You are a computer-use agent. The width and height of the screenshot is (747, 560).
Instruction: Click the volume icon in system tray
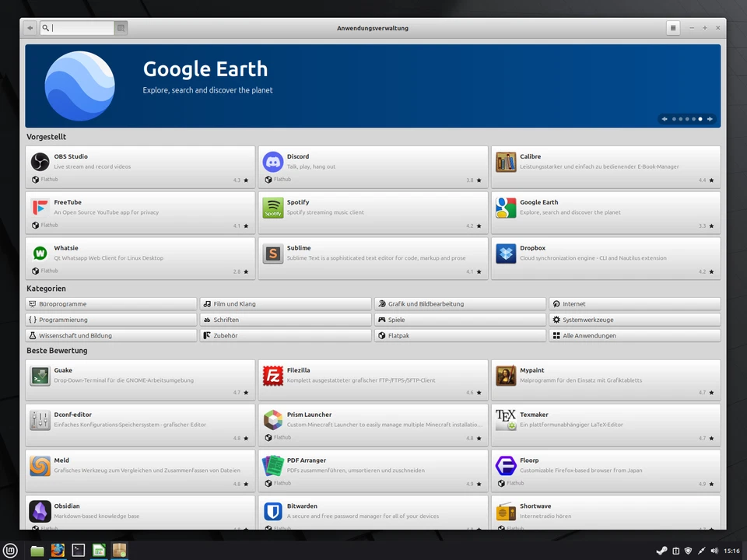pyautogui.click(x=714, y=551)
